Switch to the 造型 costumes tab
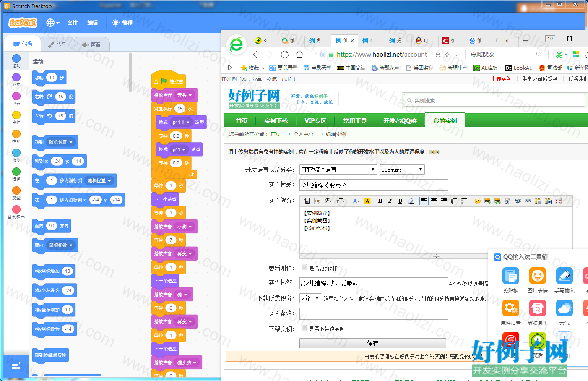 point(57,44)
